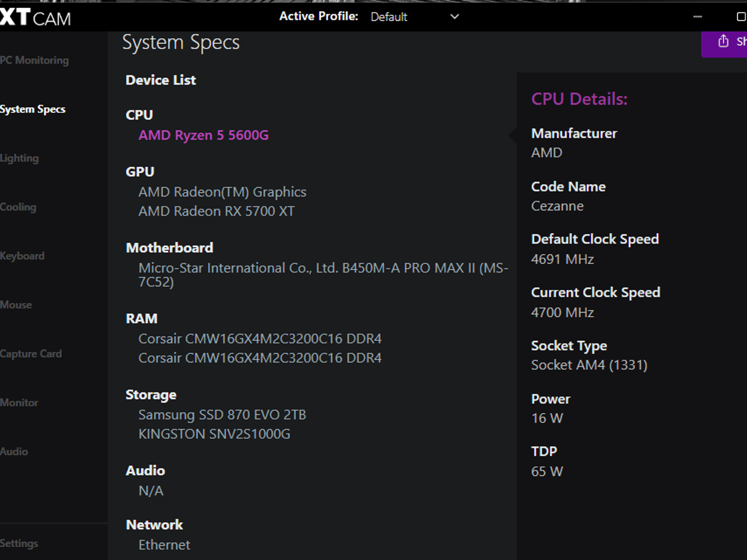Click the Audio category heading in Device List
747x560 pixels.
click(145, 471)
